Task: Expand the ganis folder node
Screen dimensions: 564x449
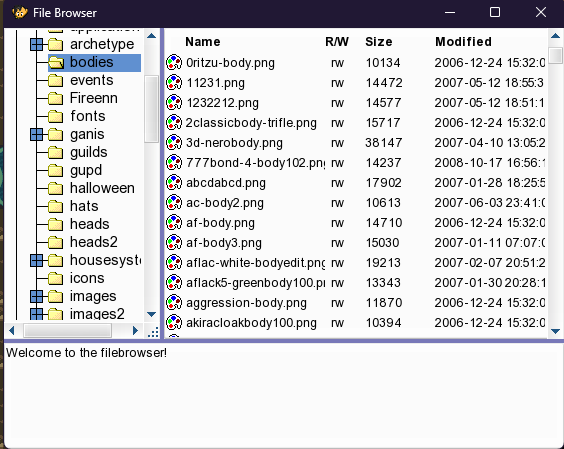Action: pyautogui.click(x=37, y=135)
